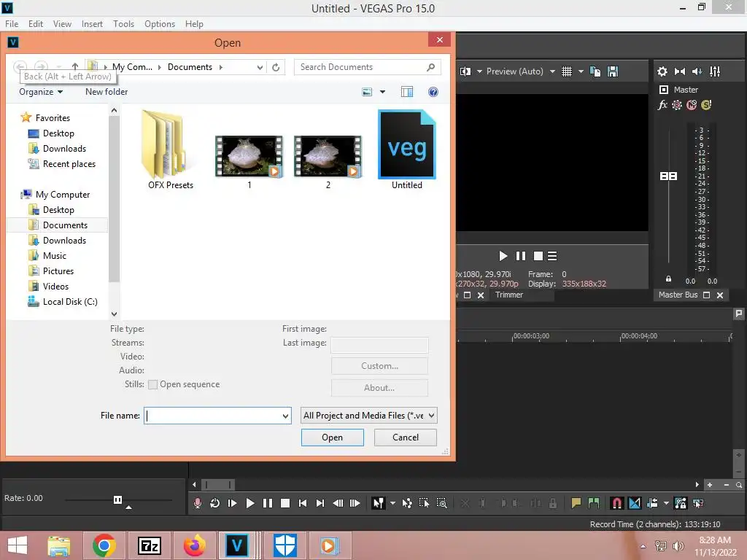Save preview snapshot to file

coord(613,71)
